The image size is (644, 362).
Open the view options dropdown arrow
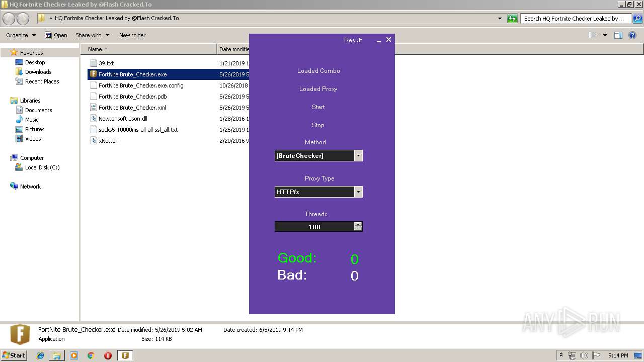[605, 35]
